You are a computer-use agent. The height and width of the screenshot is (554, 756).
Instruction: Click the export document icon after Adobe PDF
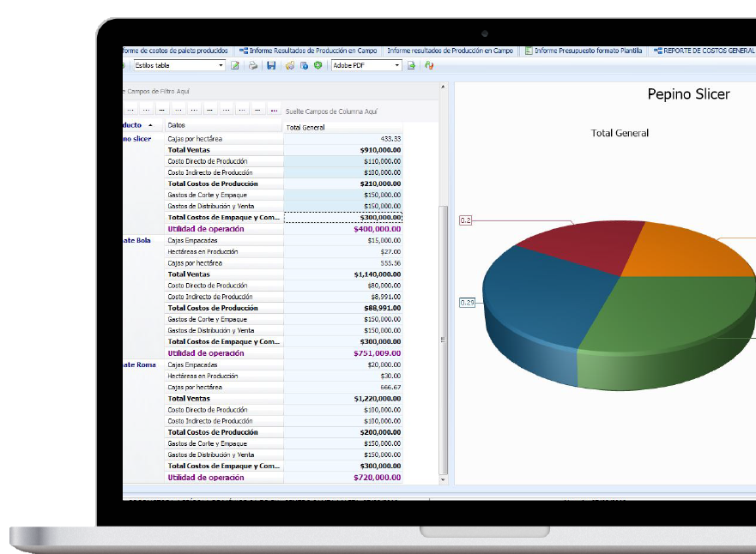pos(412,65)
